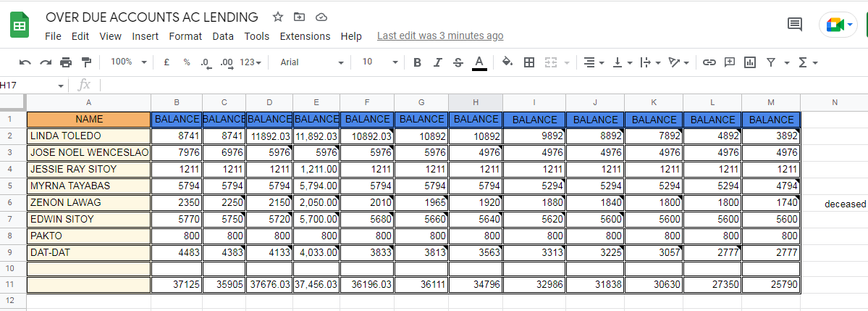The width and height of the screenshot is (868, 311).
Task: Click the Merge cells icon
Action: coord(550,62)
